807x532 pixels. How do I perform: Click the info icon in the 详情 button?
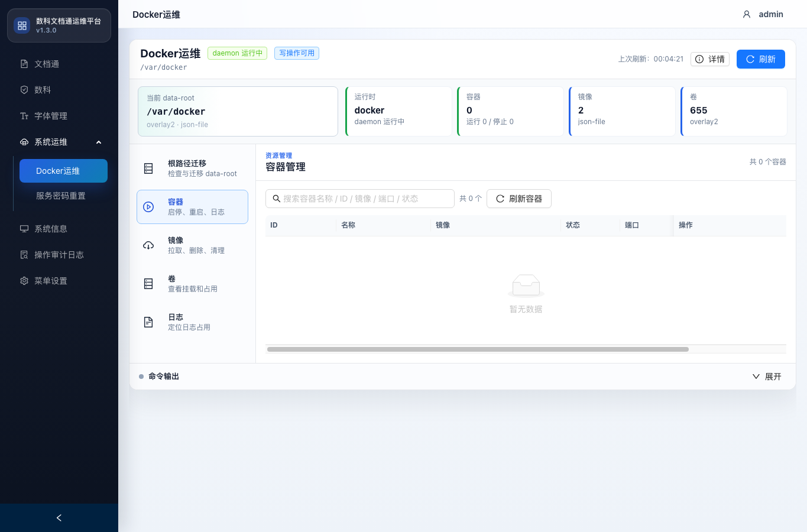coord(699,59)
